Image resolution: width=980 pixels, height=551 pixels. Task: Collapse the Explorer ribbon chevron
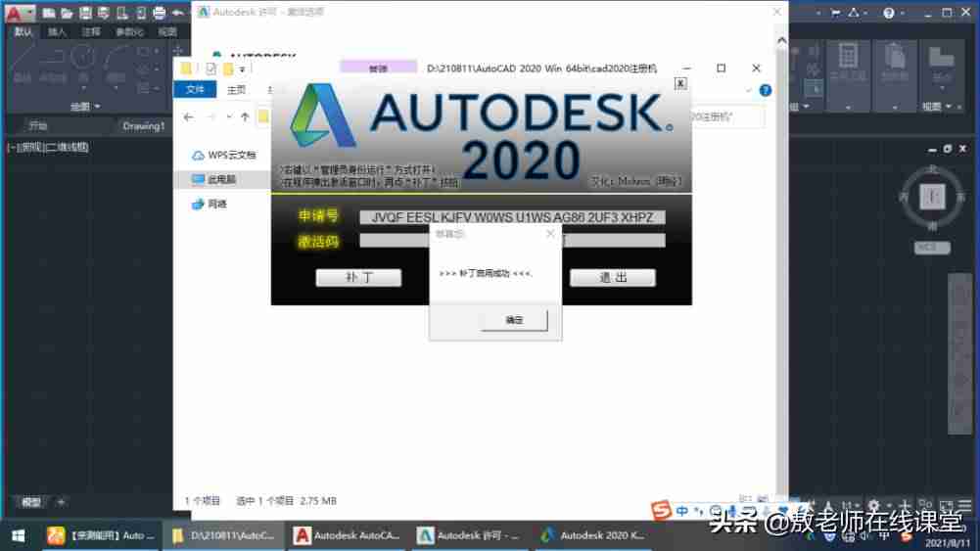(749, 91)
